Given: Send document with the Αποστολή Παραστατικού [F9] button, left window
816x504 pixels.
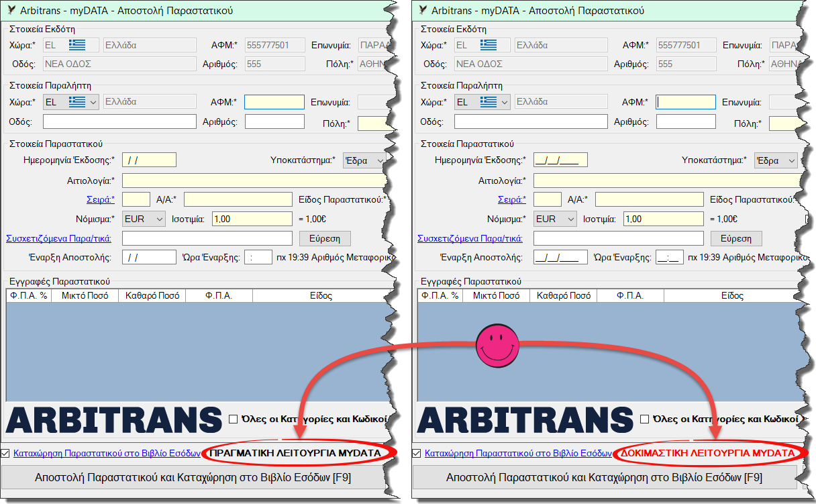Looking at the screenshot, I should point(193,478).
